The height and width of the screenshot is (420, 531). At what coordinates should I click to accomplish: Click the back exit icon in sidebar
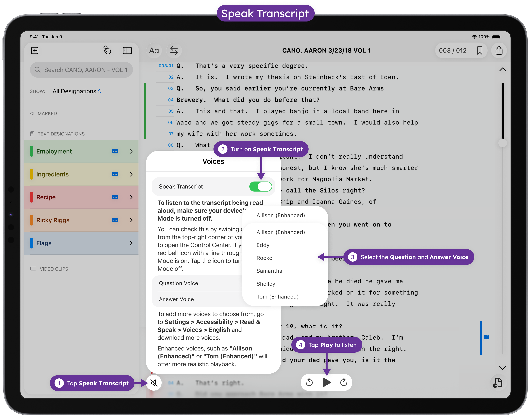point(35,50)
